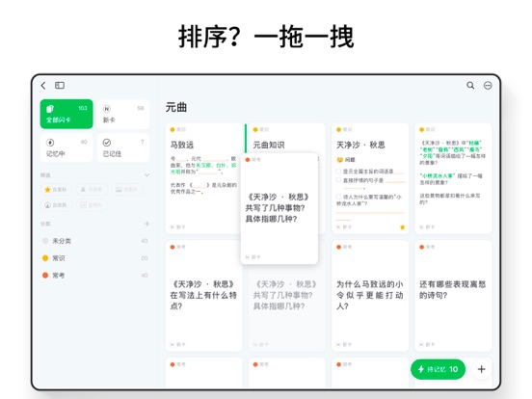Toggle the occlusion filter chip in the second row
This screenshot has width=532, height=399.
(x=56, y=205)
